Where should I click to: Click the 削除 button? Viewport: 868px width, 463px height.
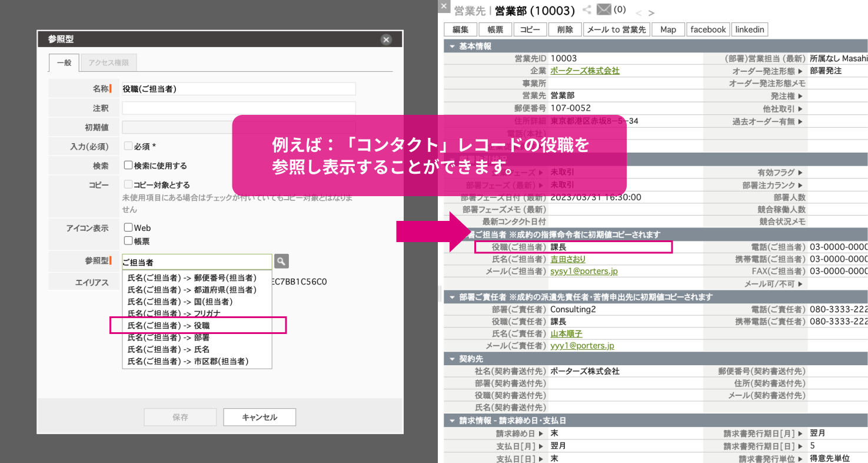click(564, 29)
